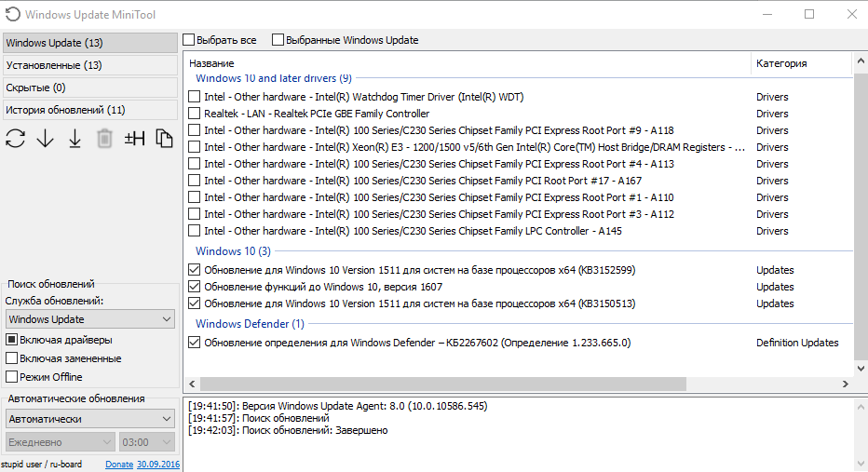Image resolution: width=868 pixels, height=472 pixels.
Task: Click the Windows Update MiniTool title icon
Action: click(12, 14)
